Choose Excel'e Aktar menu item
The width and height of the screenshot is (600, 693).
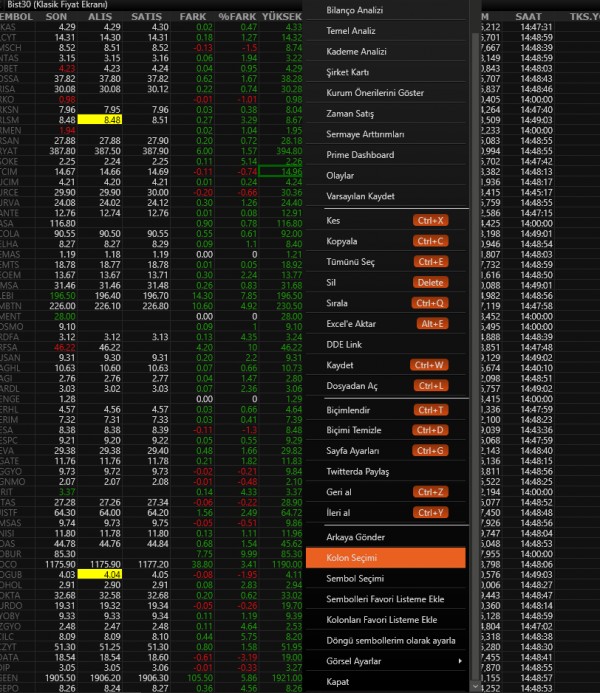(x=385, y=324)
